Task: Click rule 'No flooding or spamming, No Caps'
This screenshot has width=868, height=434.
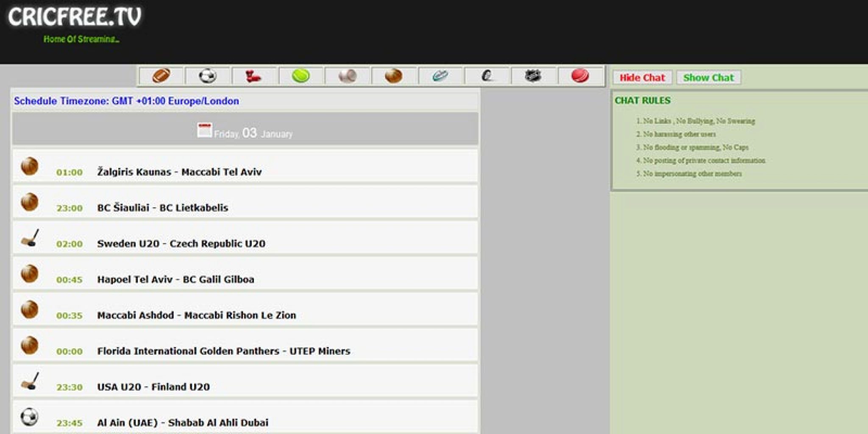Action: click(x=696, y=147)
